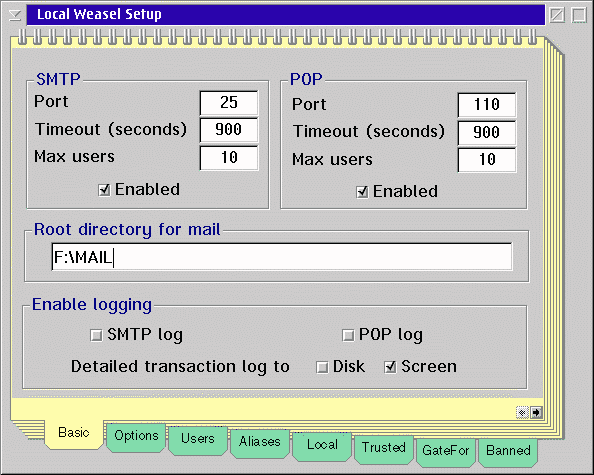The image size is (594, 475).
Task: Click the notebook previous page arrow
Action: pos(522,412)
